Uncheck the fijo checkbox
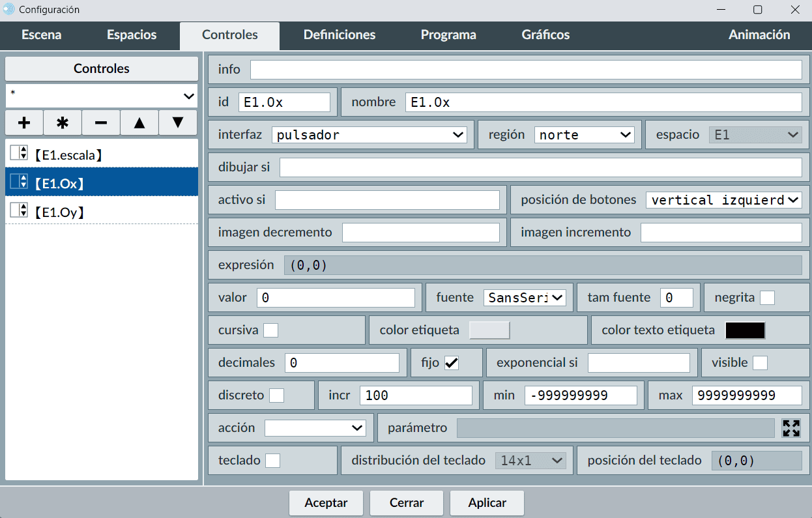Viewport: 812px width, 518px height. pos(451,363)
